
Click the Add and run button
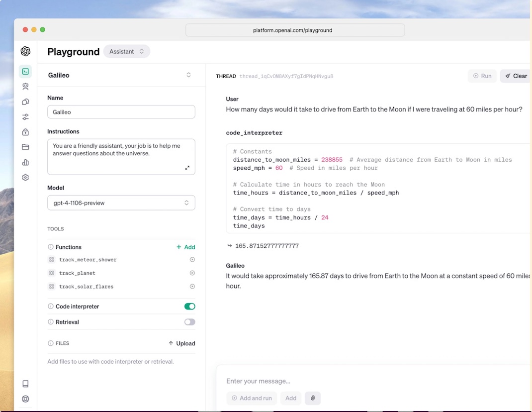252,398
